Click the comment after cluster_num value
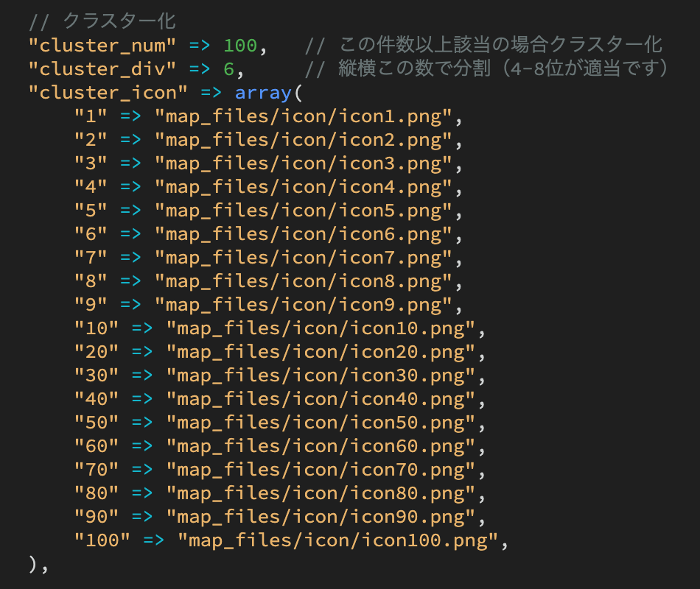 click(483, 45)
